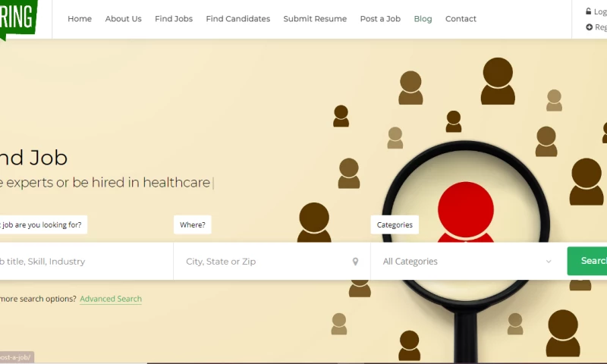
Task: Open the Post a Job page
Action: coord(380,19)
